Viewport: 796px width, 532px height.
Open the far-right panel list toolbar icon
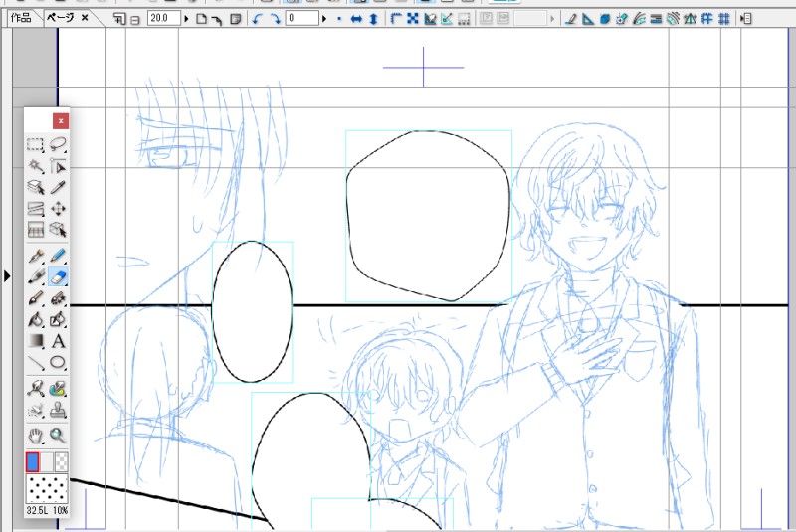pyautogui.click(x=745, y=19)
